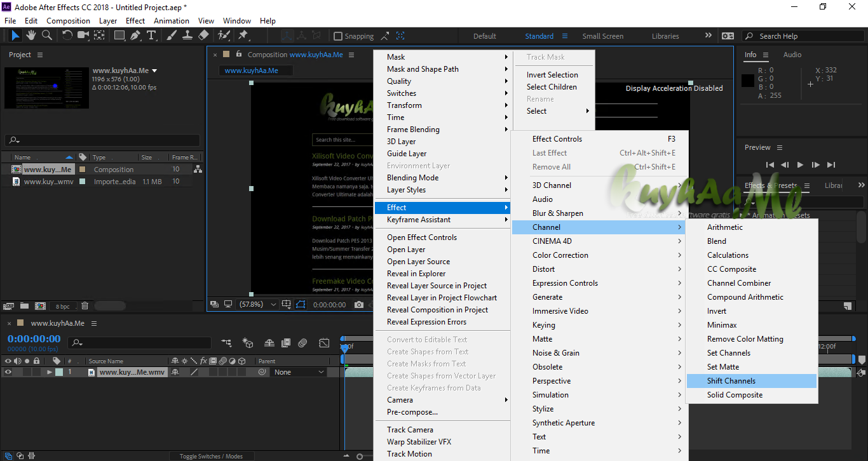The image size is (868, 461).
Task: Open the Window menu
Action: [x=237, y=21]
